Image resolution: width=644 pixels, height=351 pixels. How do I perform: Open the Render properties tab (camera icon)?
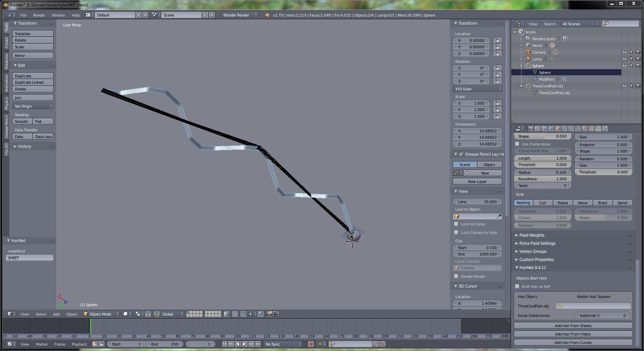[531, 129]
